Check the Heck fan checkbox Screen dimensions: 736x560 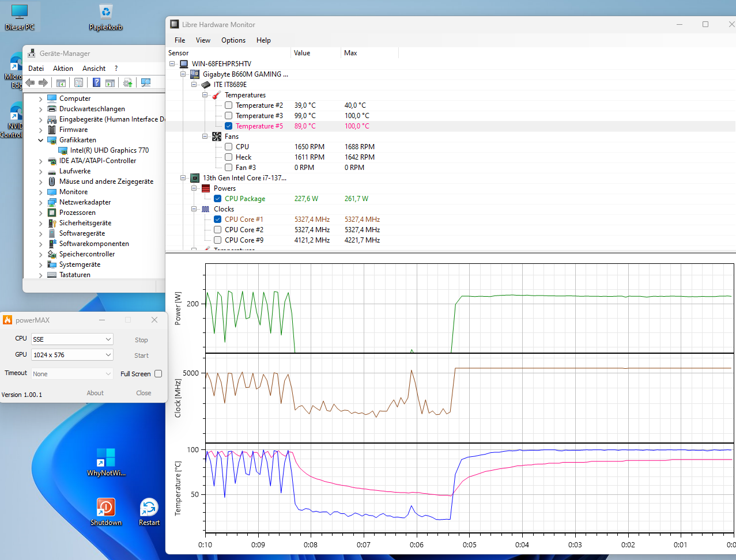coord(228,157)
